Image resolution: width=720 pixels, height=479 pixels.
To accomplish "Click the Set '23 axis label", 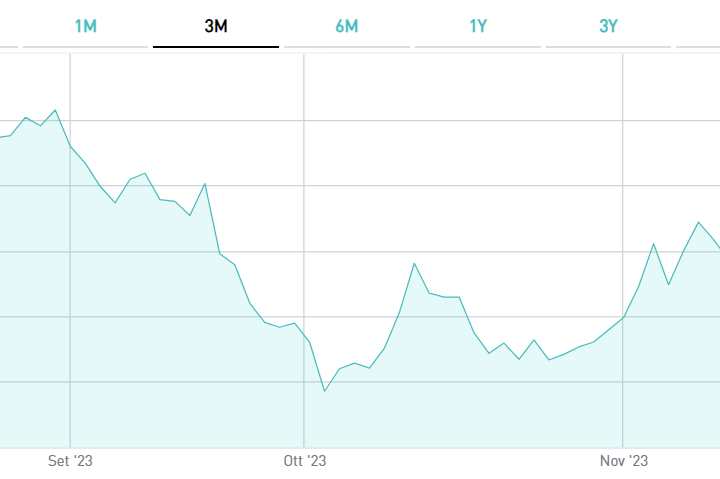I will pyautogui.click(x=70, y=461).
